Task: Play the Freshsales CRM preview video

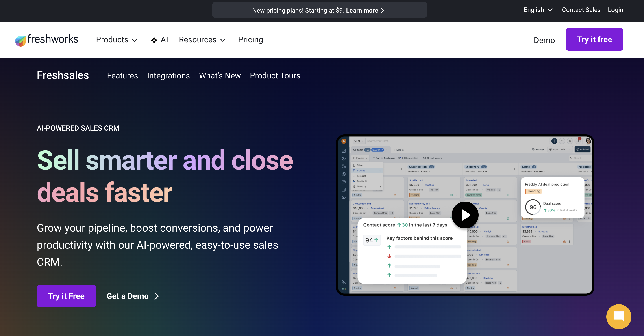Action: [465, 215]
